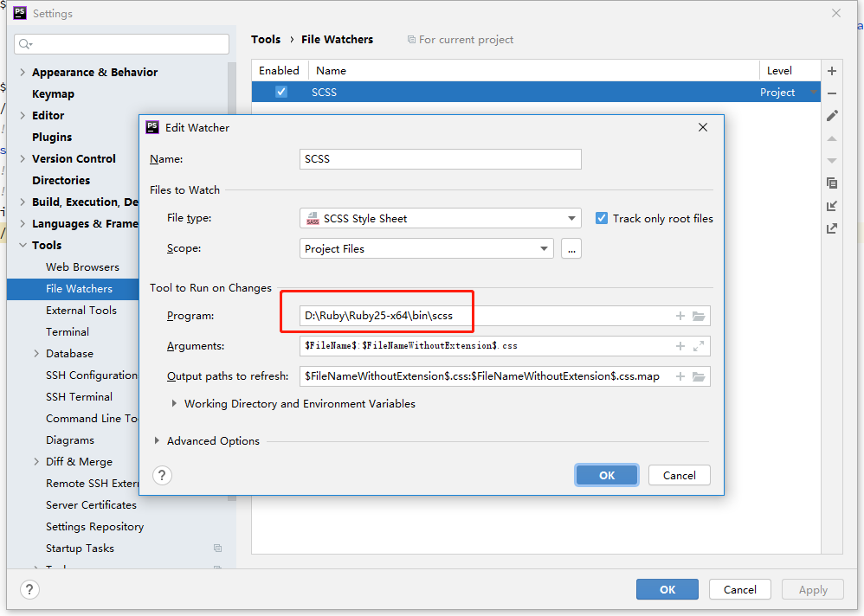
Task: Insert macro in Program field
Action: [x=680, y=317]
